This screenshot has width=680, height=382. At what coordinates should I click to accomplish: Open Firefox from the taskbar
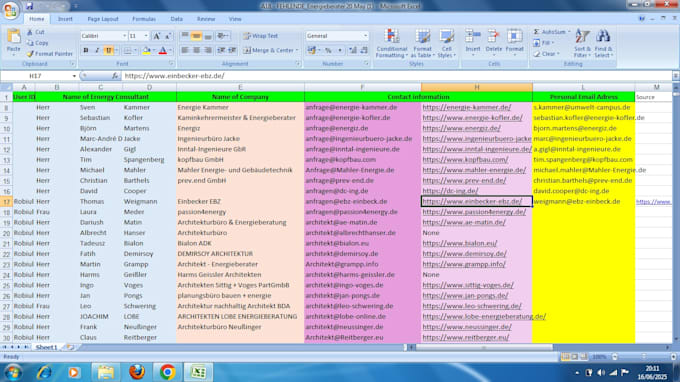tap(137, 372)
